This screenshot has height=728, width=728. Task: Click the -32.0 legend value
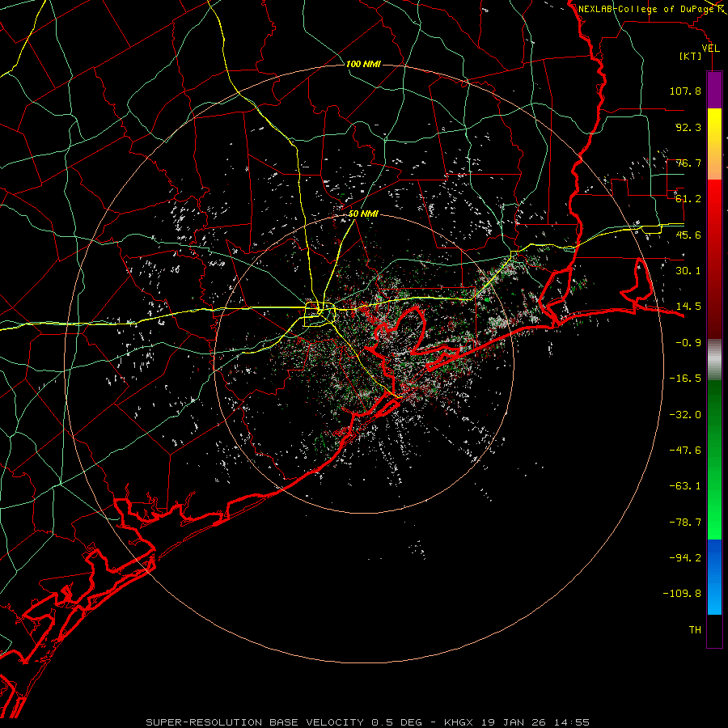[685, 415]
